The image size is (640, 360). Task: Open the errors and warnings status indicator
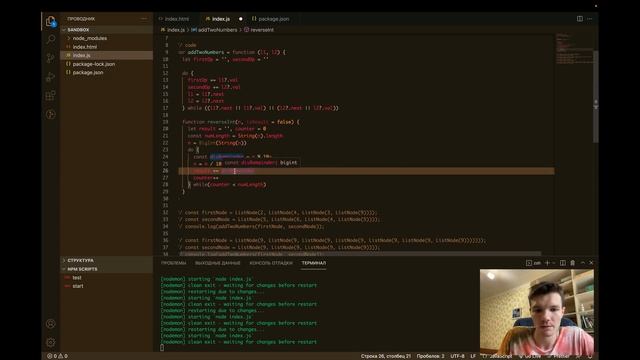57,356
